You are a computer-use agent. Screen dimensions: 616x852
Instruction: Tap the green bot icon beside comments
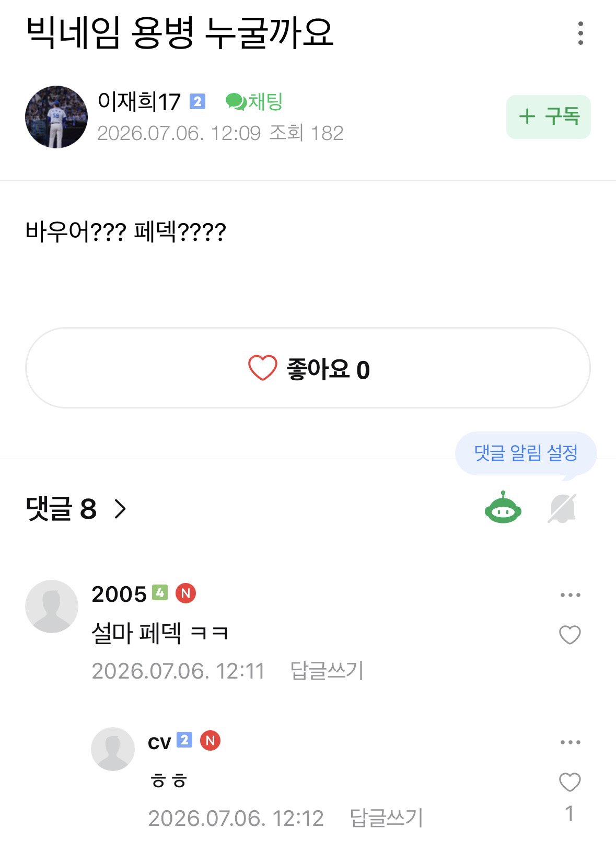click(503, 508)
